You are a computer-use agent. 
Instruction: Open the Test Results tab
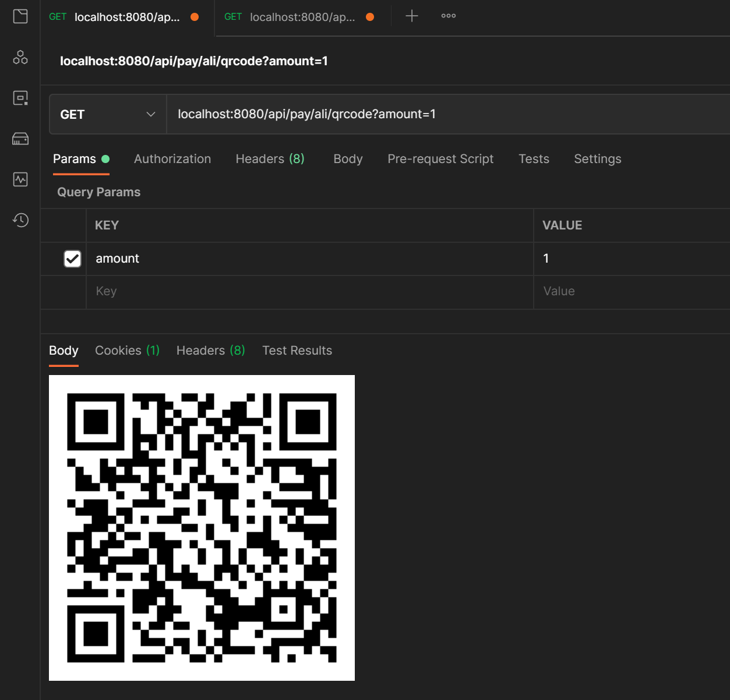pyautogui.click(x=297, y=350)
